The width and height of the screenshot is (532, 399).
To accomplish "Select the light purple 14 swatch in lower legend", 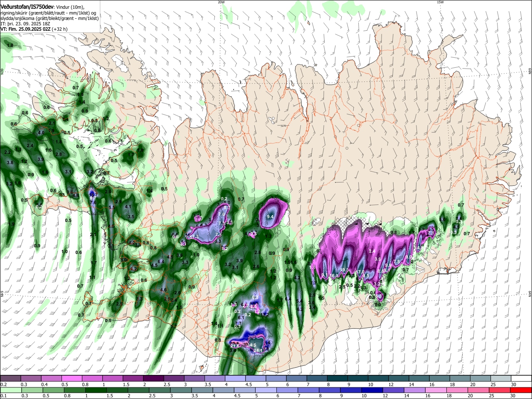I will (414, 390).
